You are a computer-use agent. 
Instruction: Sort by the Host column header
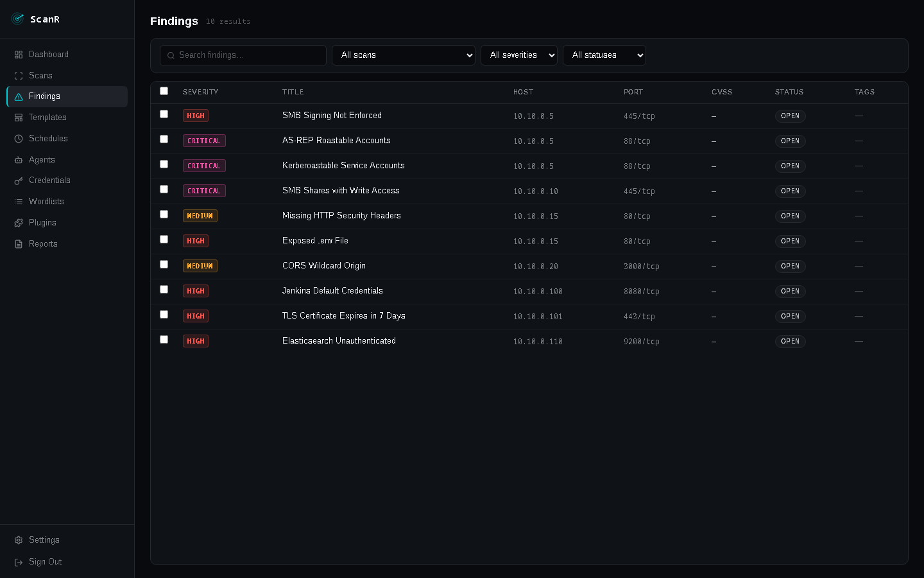pyautogui.click(x=523, y=92)
